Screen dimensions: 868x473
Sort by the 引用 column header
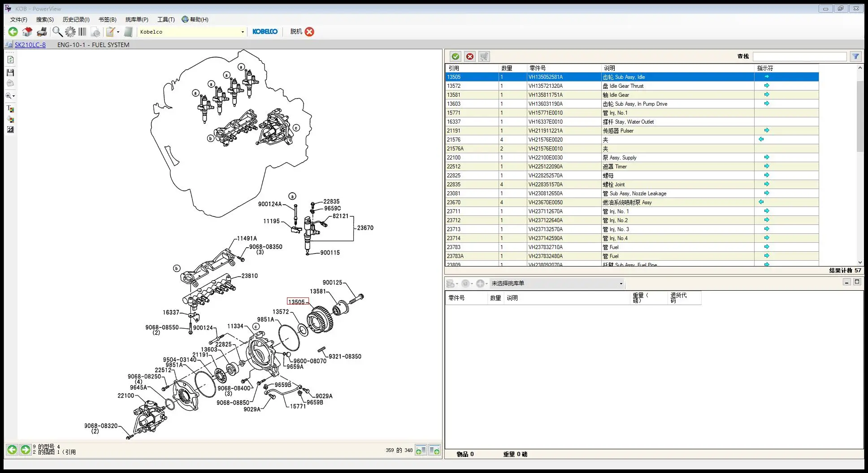pyautogui.click(x=472, y=68)
